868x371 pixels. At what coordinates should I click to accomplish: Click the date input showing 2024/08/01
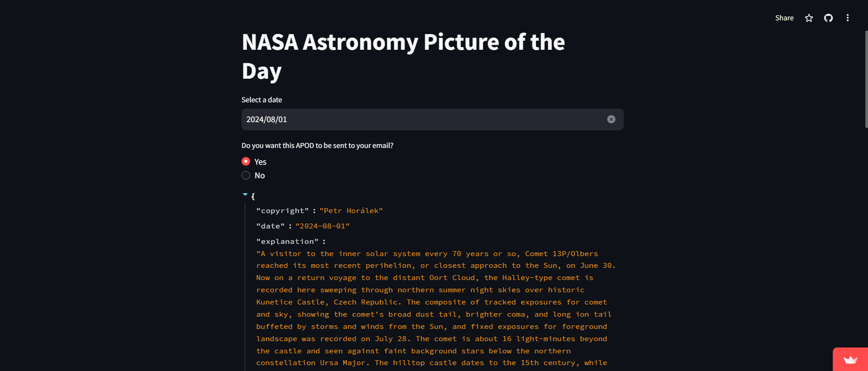pos(407,119)
